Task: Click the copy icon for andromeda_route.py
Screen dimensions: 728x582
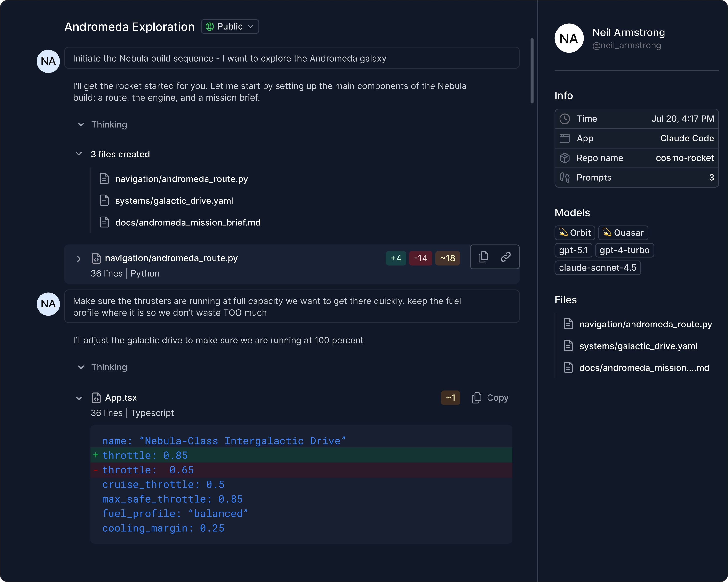Action: pyautogui.click(x=483, y=257)
